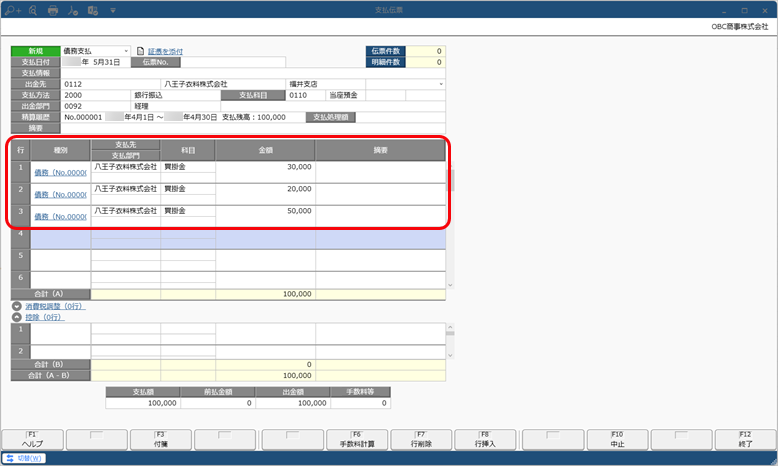The height and width of the screenshot is (466, 778).
Task: Open the 債務 link in row 1
Action: 60,173
